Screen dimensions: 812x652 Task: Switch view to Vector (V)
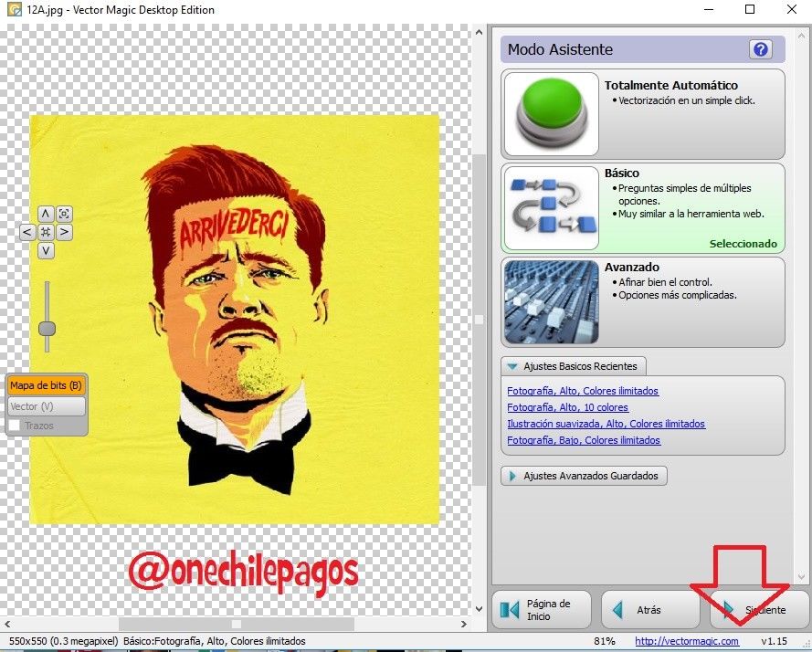tap(46, 405)
